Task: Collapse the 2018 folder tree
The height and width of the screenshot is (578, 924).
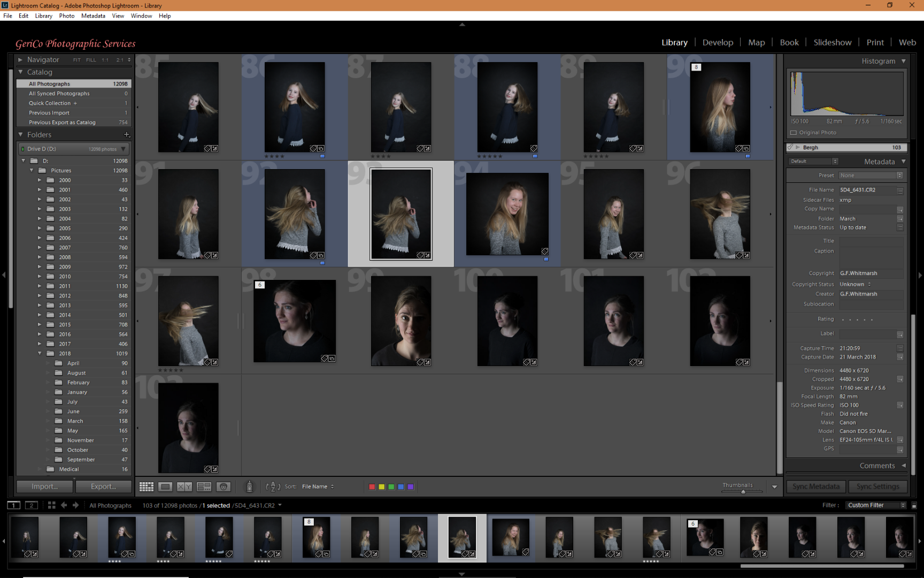Action: pos(40,354)
